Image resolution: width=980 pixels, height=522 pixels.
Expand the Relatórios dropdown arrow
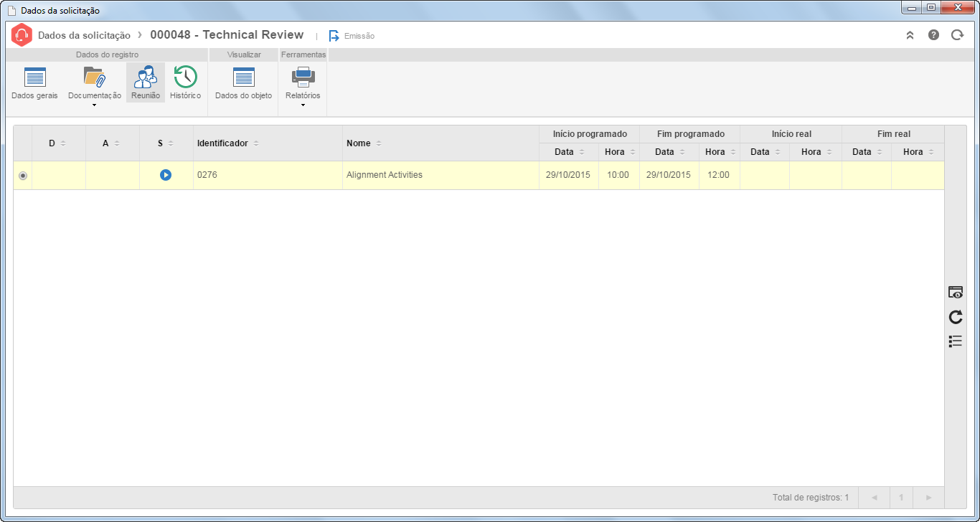(x=303, y=105)
